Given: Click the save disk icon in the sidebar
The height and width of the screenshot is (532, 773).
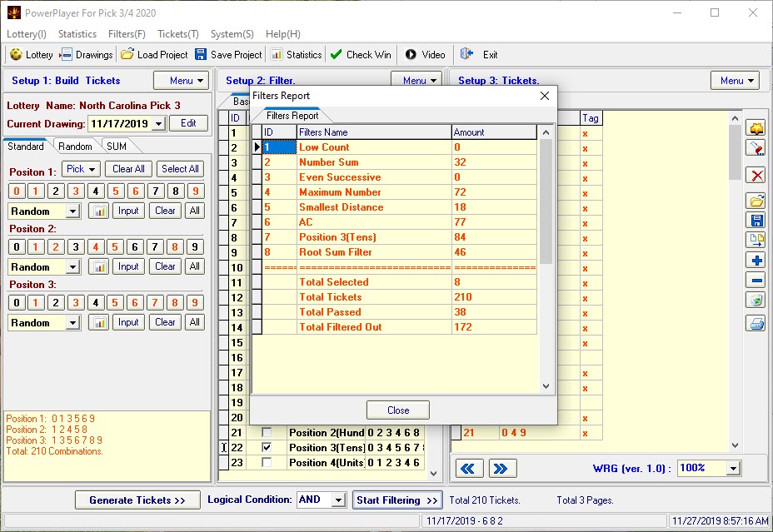Looking at the screenshot, I should pyautogui.click(x=756, y=218).
